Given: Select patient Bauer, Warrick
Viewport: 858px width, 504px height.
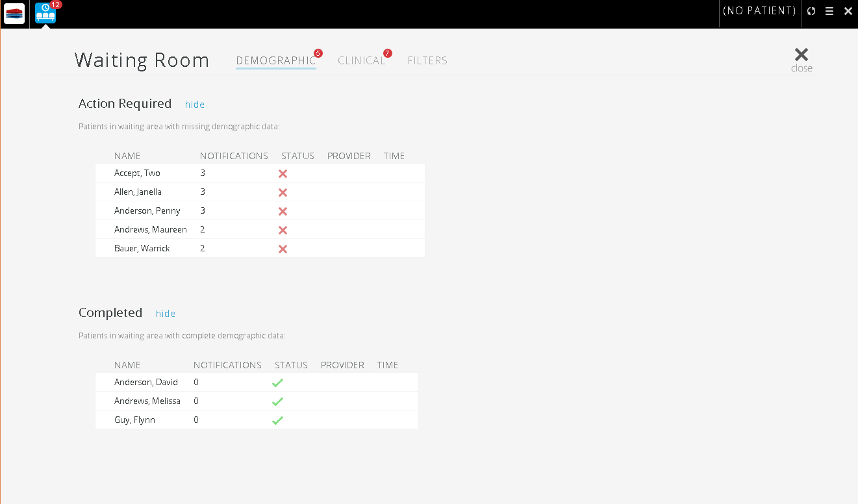Looking at the screenshot, I should [x=142, y=248].
